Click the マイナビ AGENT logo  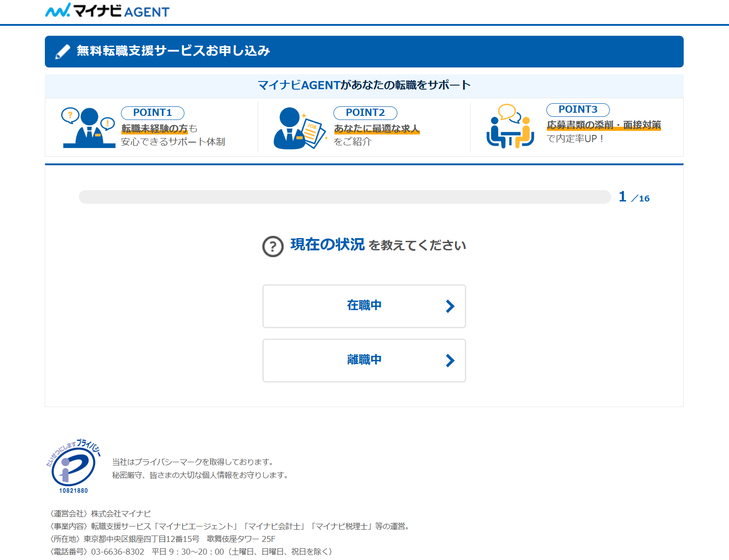[x=107, y=11]
